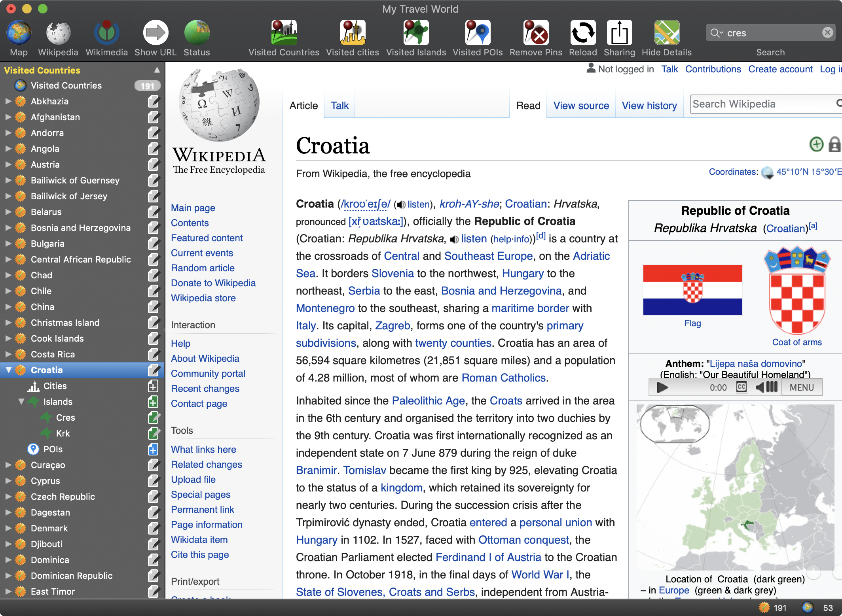Screen dimensions: 842x616
Task: Click the edit icon next to Austria
Action: pyautogui.click(x=154, y=164)
